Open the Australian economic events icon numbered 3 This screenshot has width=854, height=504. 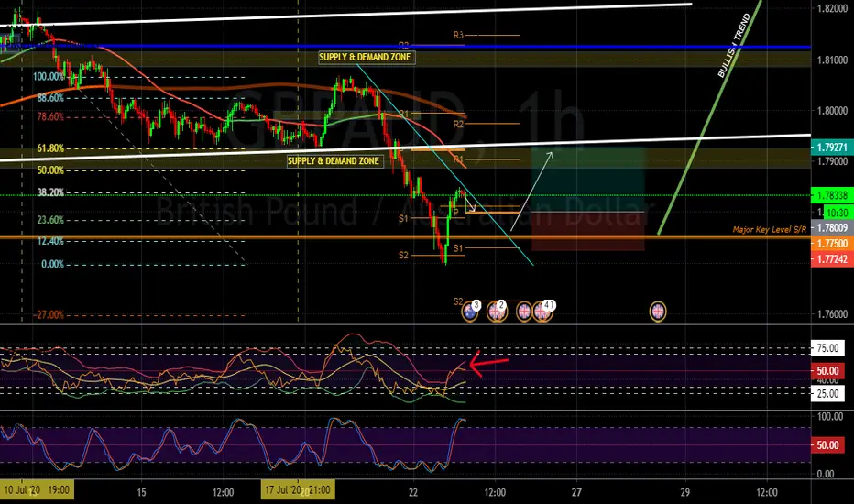(469, 312)
